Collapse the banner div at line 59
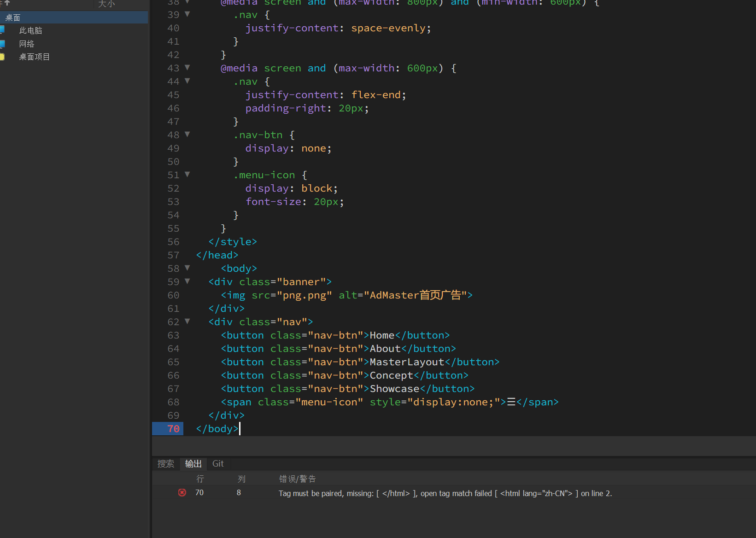The width and height of the screenshot is (756, 538). tap(188, 281)
